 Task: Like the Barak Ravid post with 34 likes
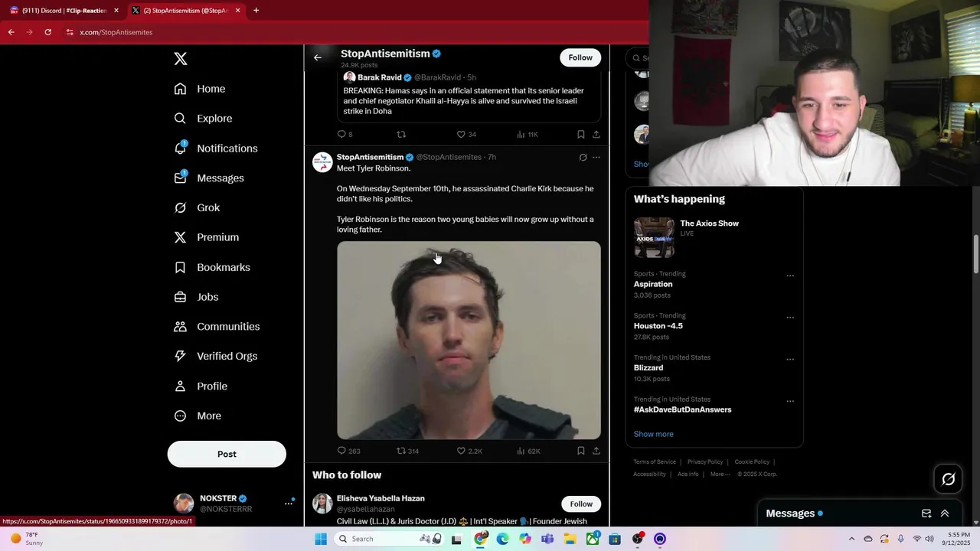pyautogui.click(x=461, y=134)
